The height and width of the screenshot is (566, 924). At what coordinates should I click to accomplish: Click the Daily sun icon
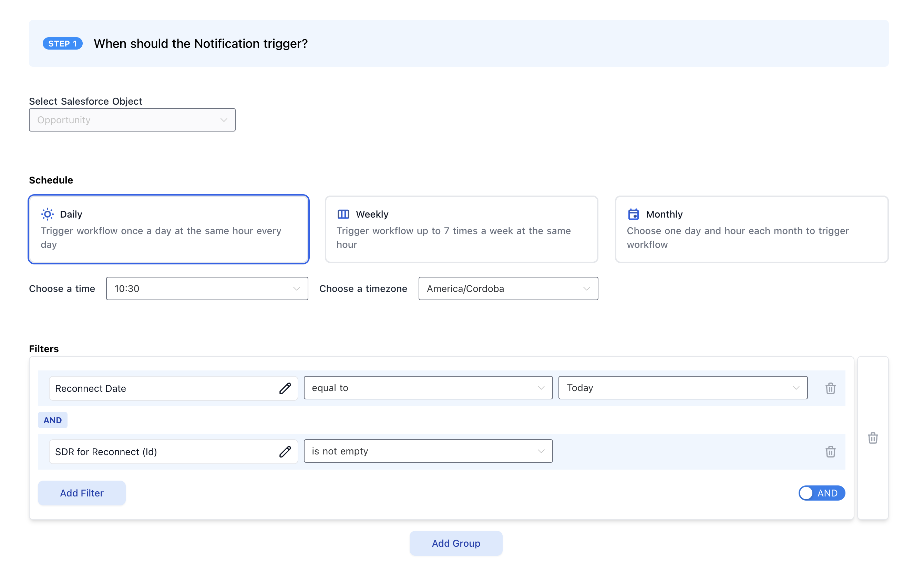coord(47,214)
